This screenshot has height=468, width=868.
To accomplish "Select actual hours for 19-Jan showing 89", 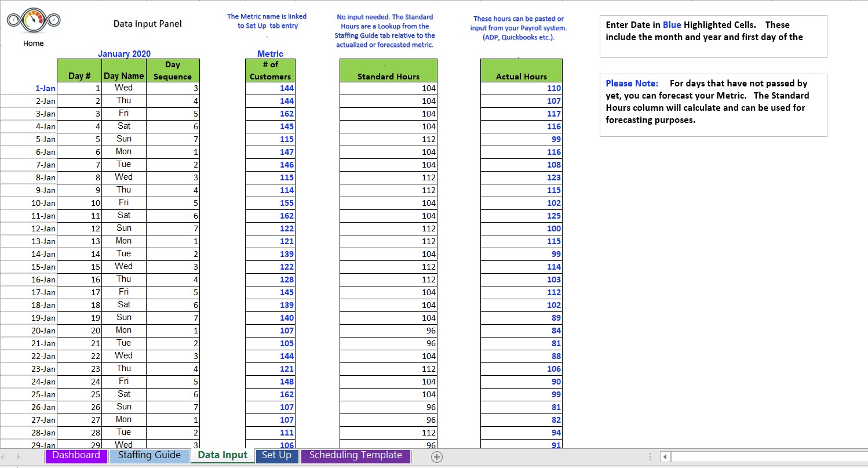I will tap(521, 318).
